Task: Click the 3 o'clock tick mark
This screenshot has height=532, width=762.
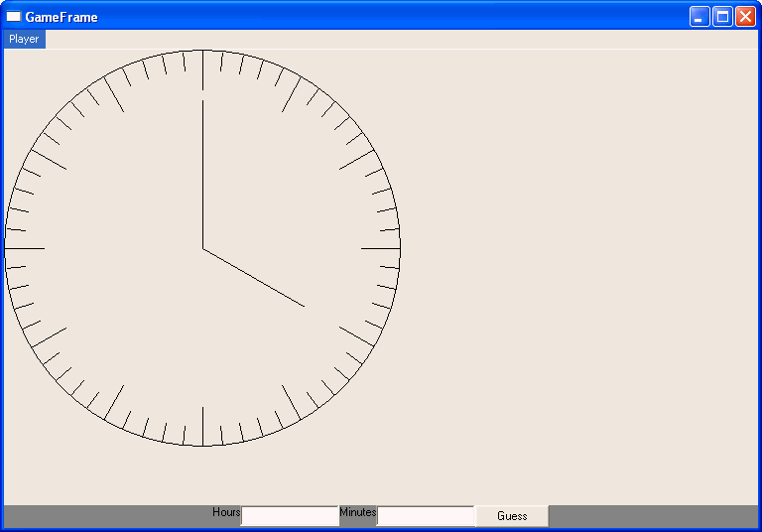Action: pyautogui.click(x=381, y=248)
